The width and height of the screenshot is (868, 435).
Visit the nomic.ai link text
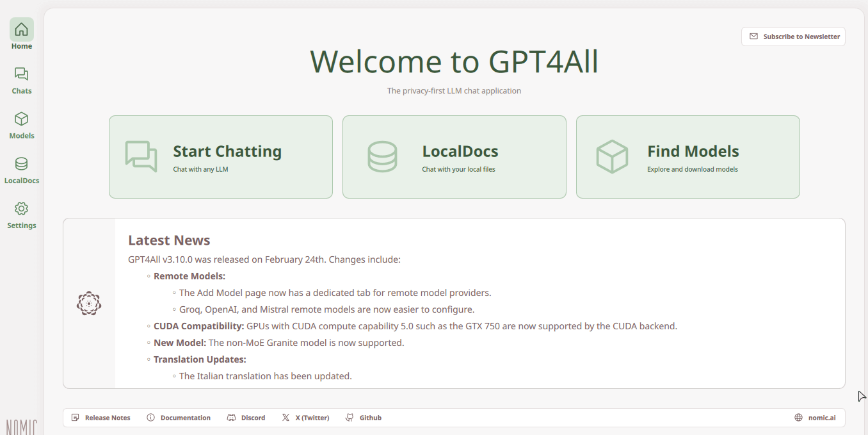822,418
